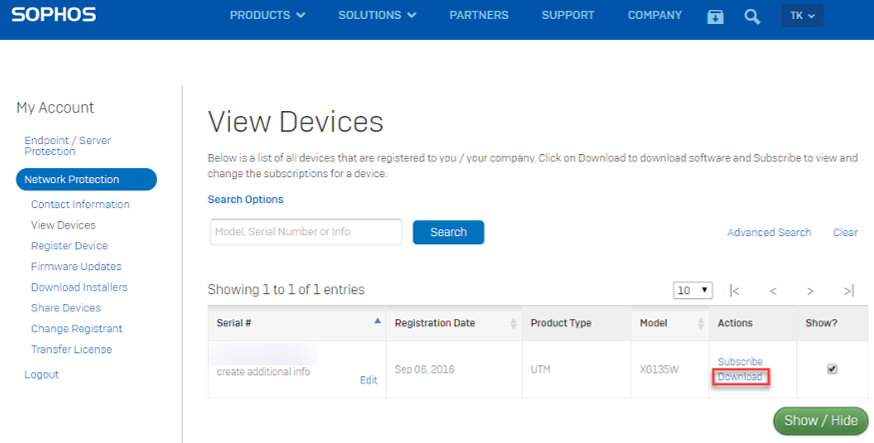The image size is (874, 443).
Task: Click the green Show / Hide button
Action: click(821, 420)
